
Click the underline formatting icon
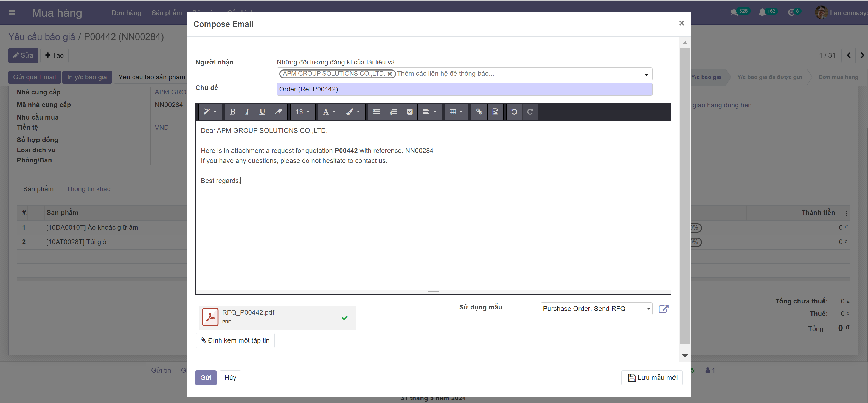pyautogui.click(x=262, y=112)
